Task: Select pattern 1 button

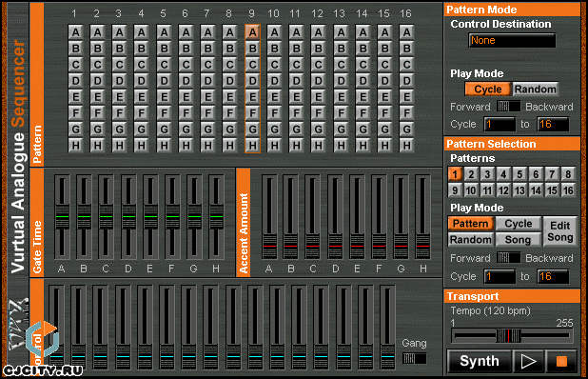Action: click(x=455, y=174)
